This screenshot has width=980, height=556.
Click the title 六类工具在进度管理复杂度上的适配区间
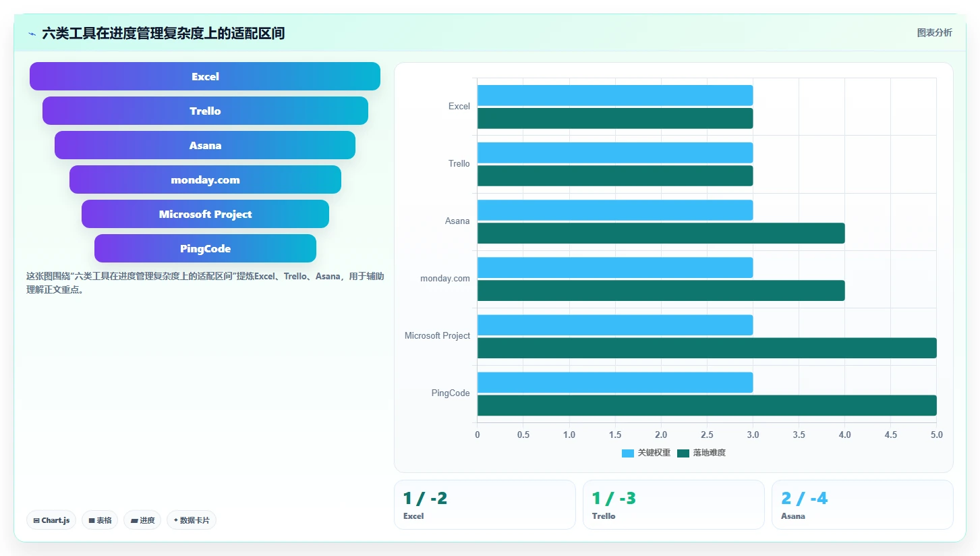pos(163,33)
